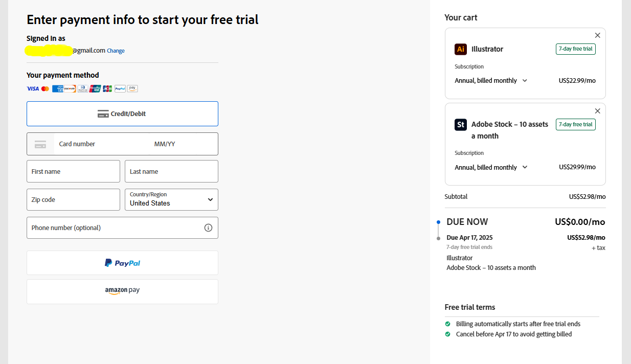This screenshot has width=631, height=364.
Task: Remove Adobe Stock from the cart
Action: 598,111
